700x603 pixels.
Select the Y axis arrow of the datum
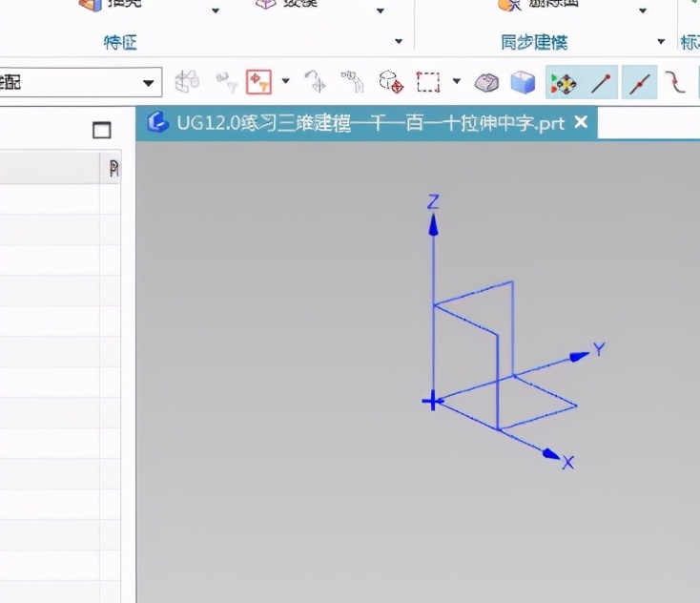pos(579,356)
